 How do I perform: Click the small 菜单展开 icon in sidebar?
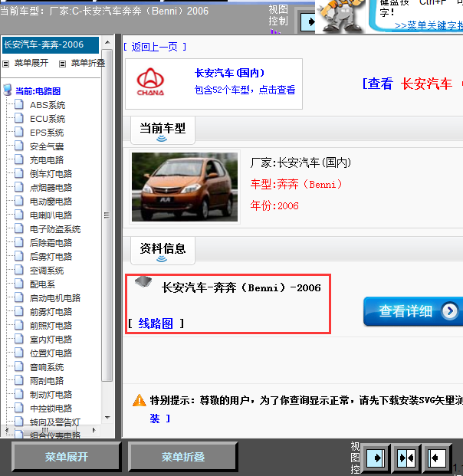click(5, 64)
